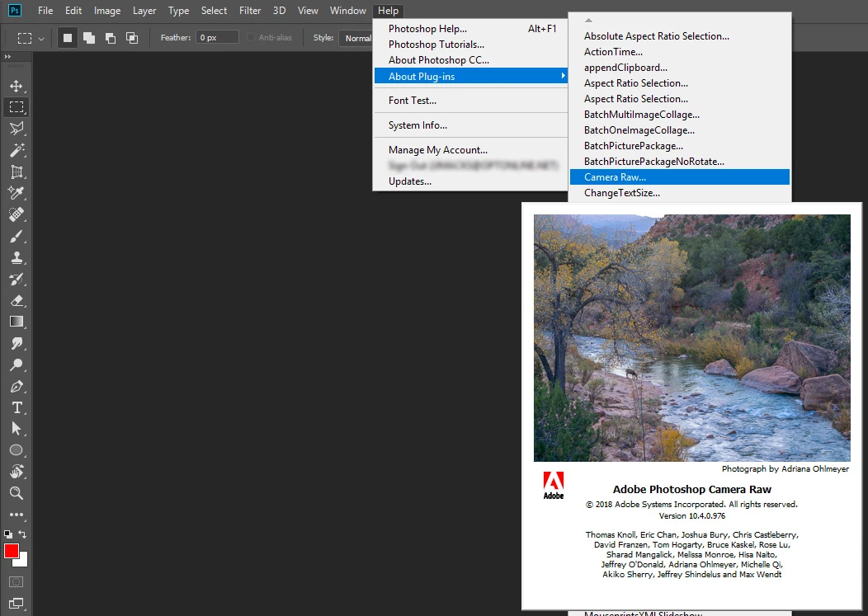Open the Style dropdown showing Normal
The image size is (868, 616).
pyautogui.click(x=357, y=38)
